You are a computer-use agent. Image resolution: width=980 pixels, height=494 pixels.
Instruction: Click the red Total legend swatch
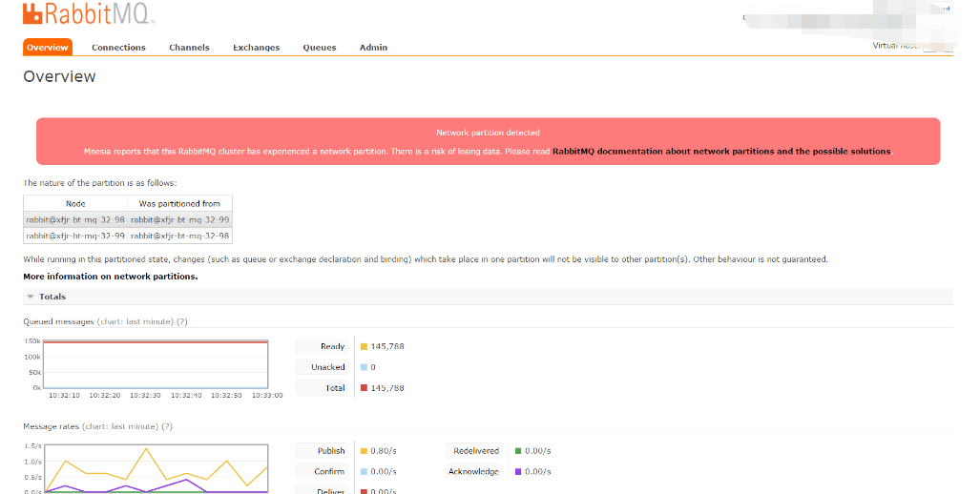coord(364,388)
